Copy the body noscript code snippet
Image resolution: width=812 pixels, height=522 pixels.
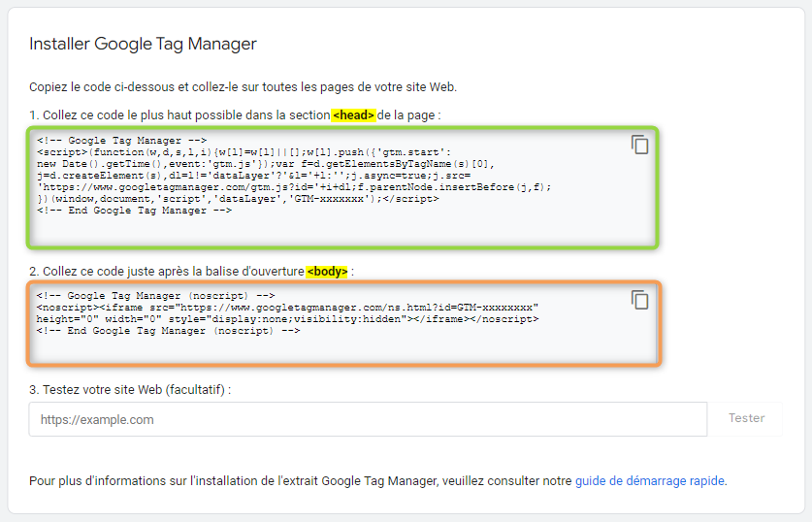point(639,300)
